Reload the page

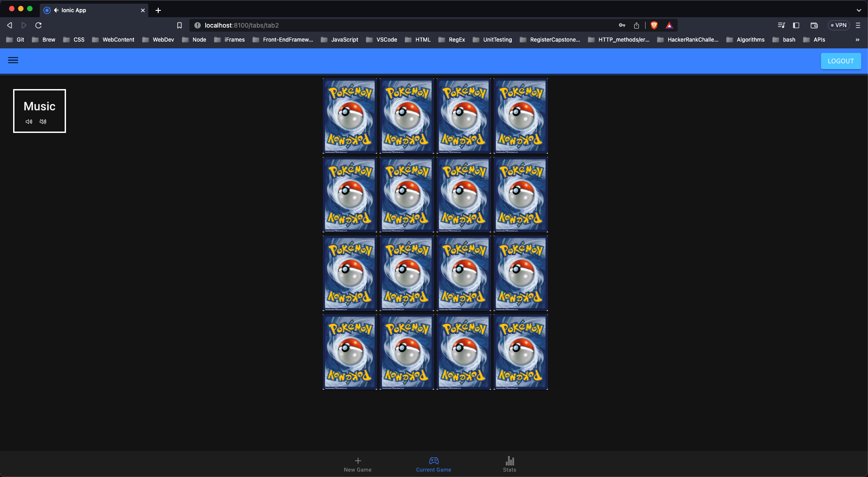pos(38,25)
